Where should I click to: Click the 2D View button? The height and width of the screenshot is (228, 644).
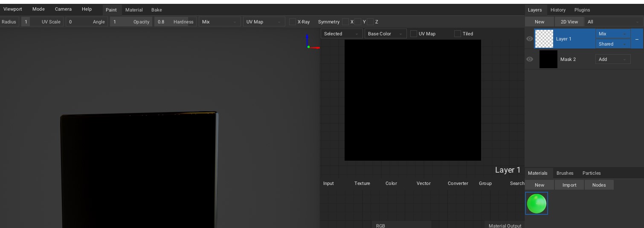[569, 22]
